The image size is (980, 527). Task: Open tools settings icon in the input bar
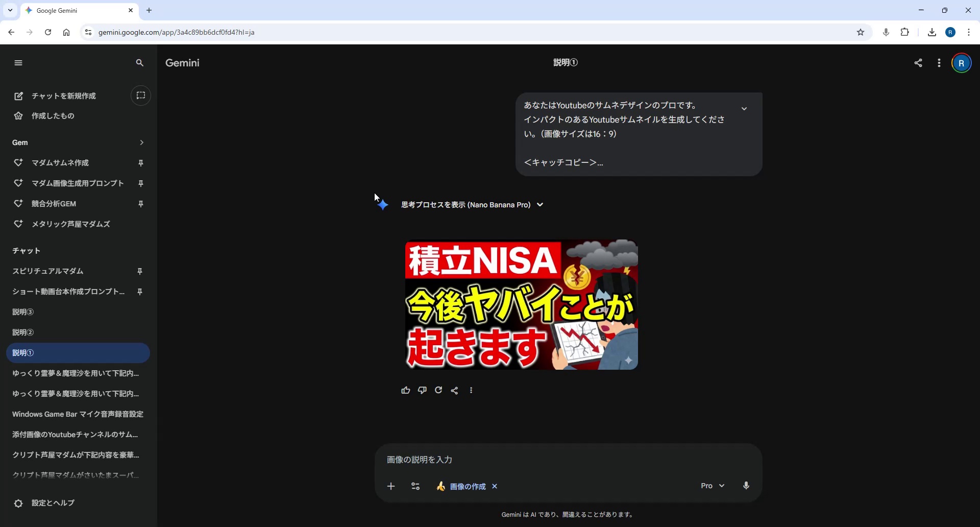tap(415, 486)
